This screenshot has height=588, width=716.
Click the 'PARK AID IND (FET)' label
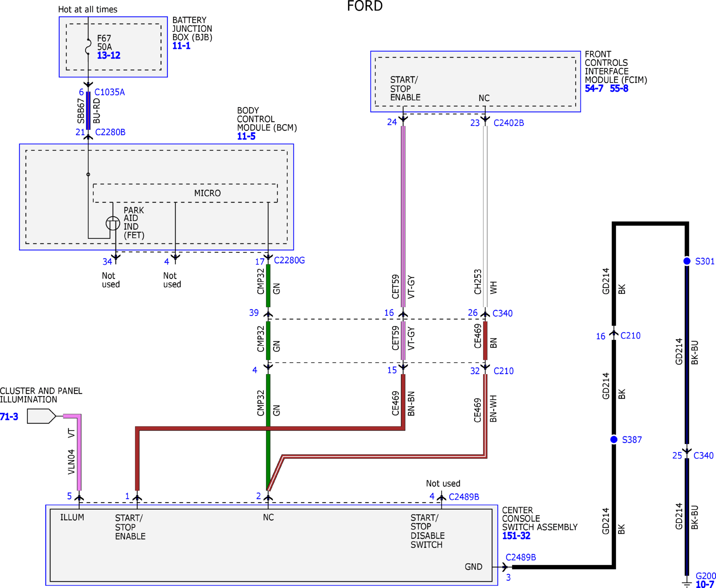134,222
